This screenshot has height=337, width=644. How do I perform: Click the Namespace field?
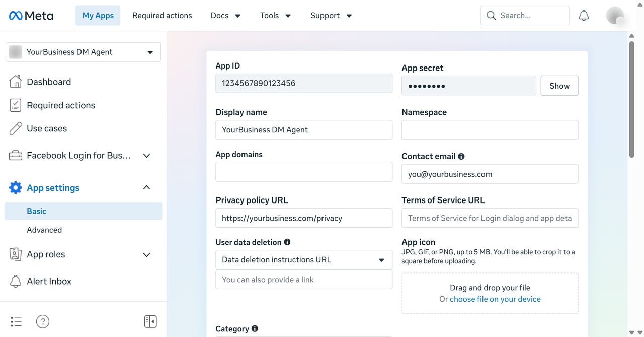tap(490, 130)
